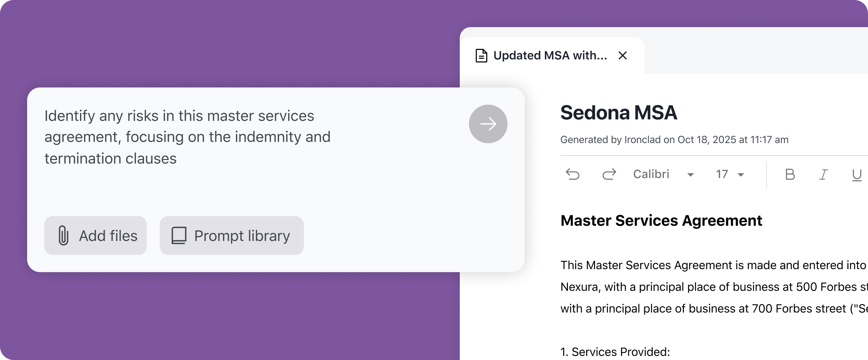Image resolution: width=868 pixels, height=360 pixels.
Task: Click the Add files paperclip button
Action: (95, 236)
